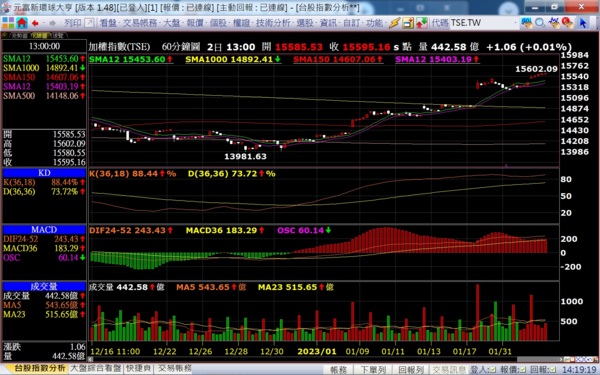Viewport: 600px width, 375px height.
Task: Open the 看盤 menu
Action: [108, 23]
